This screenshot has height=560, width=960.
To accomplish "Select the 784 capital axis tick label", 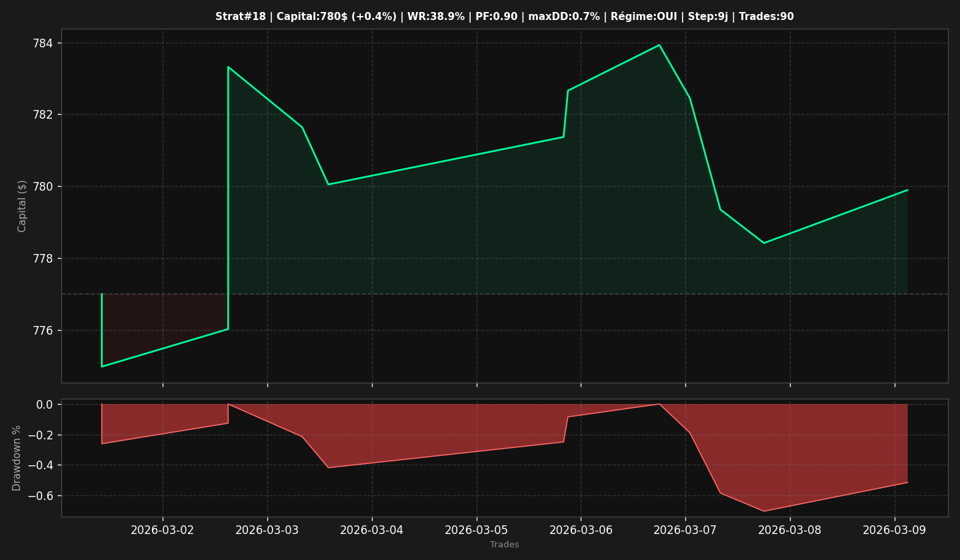I will coord(43,43).
